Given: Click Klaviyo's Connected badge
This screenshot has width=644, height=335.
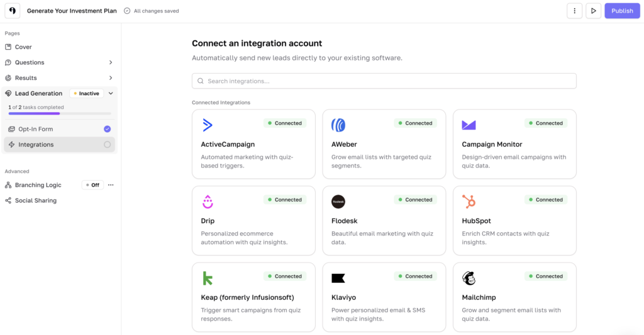Looking at the screenshot, I should (x=415, y=276).
